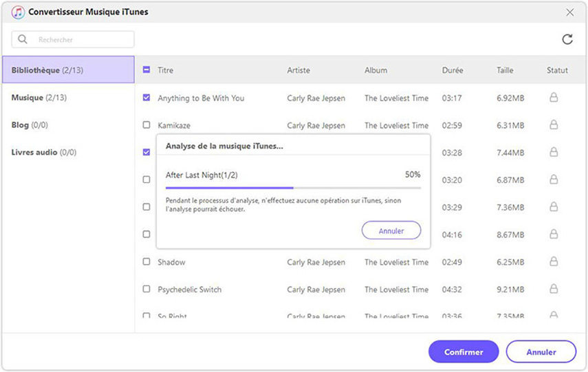Uncheck the checked box in 03:28 row
This screenshot has height=372, width=588.
point(146,152)
